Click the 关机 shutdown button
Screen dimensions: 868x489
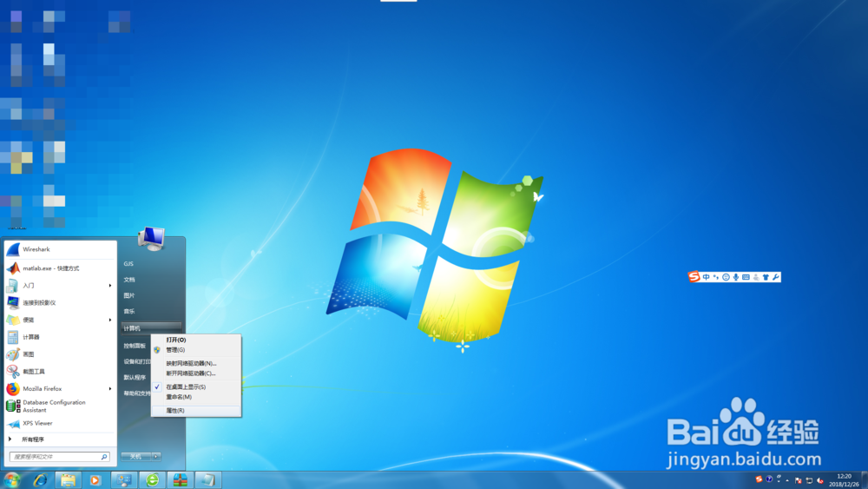(136, 456)
